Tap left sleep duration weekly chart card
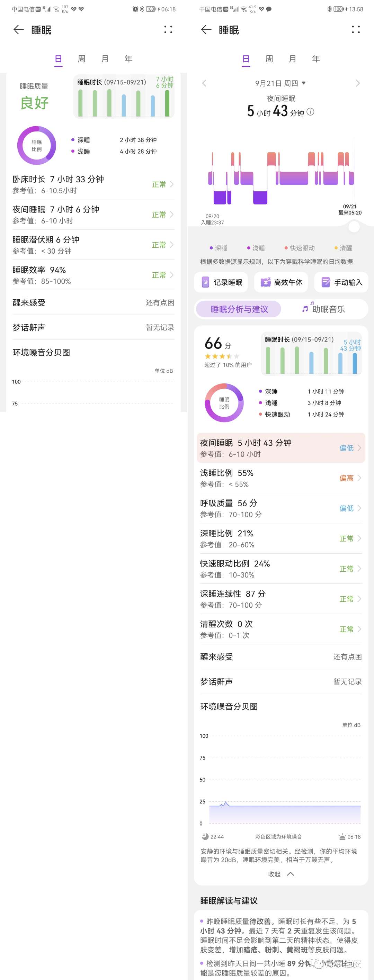Image resolution: width=374 pixels, height=980 pixels. (x=124, y=97)
